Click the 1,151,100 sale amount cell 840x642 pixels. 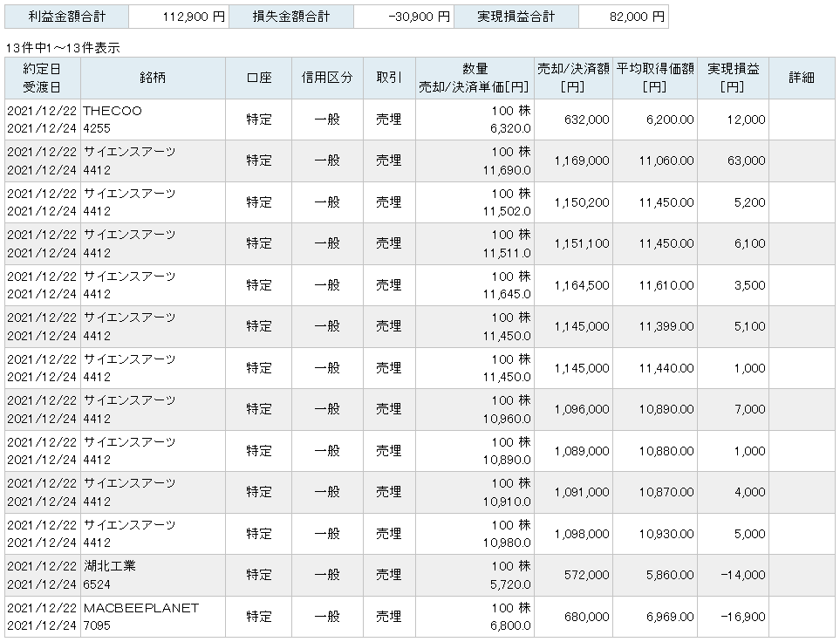[x=573, y=244]
